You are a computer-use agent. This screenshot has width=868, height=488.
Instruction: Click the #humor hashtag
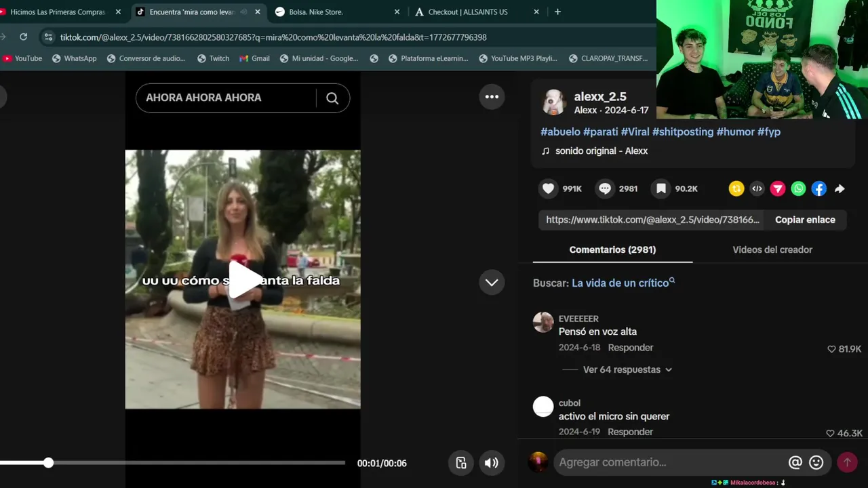coord(736,132)
